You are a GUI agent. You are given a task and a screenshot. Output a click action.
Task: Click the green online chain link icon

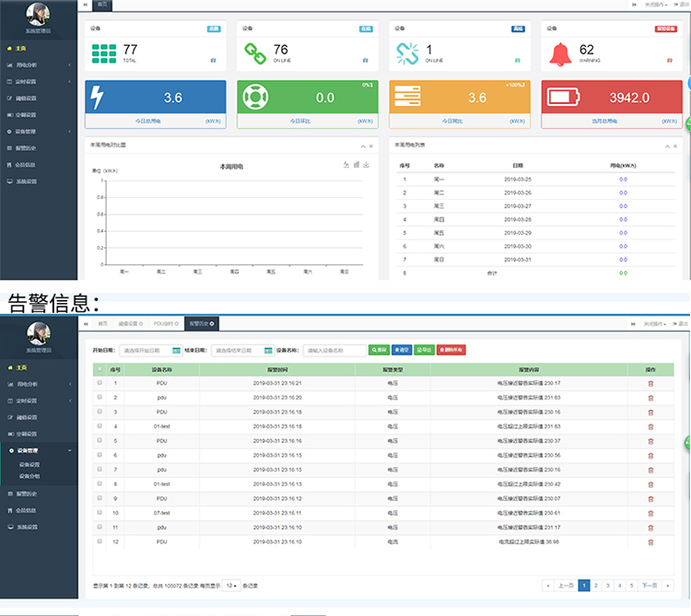255,55
